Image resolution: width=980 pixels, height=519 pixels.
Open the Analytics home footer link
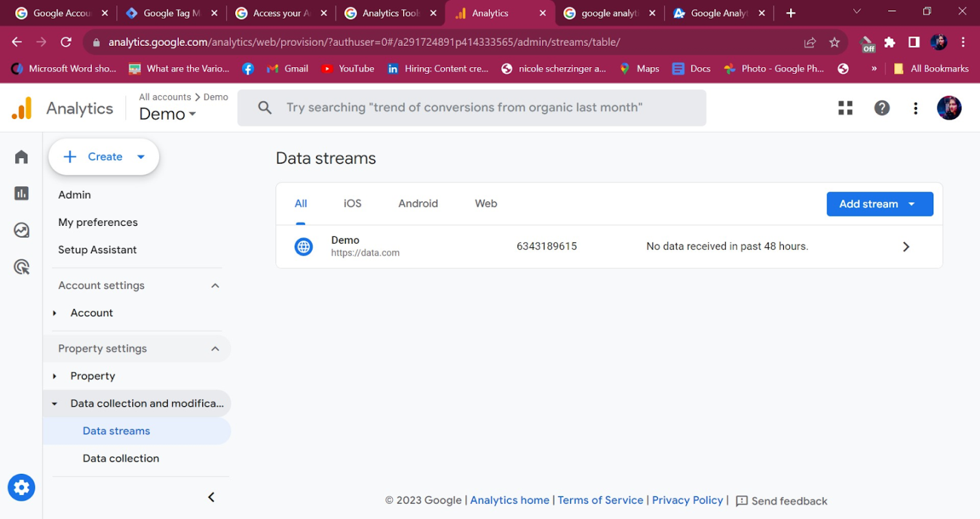pos(510,501)
